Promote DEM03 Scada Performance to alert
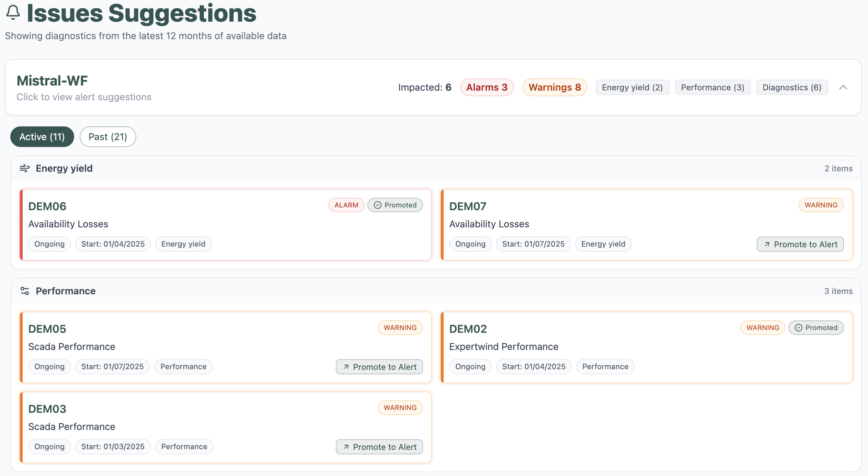 point(379,447)
